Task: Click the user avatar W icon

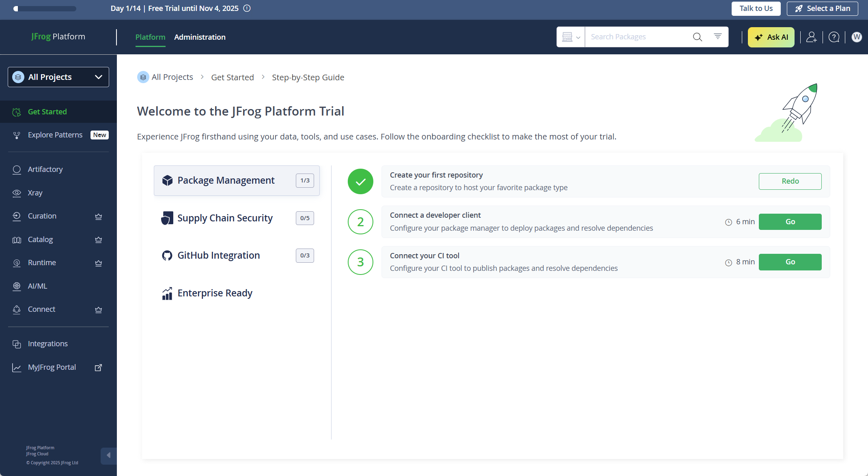Action: 856,37
